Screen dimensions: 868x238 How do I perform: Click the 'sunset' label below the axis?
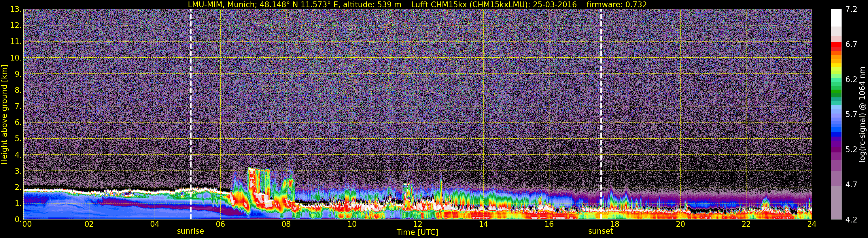tap(600, 231)
